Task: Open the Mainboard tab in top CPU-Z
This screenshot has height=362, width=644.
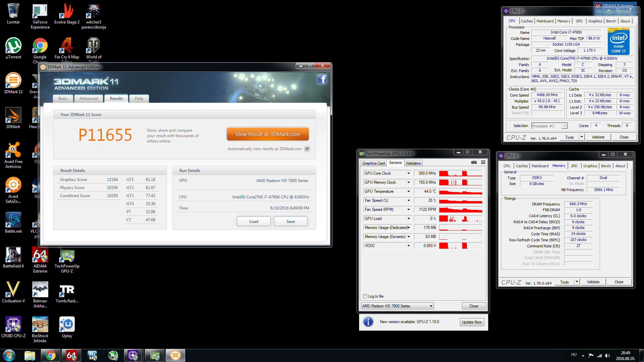Action: pyautogui.click(x=545, y=21)
